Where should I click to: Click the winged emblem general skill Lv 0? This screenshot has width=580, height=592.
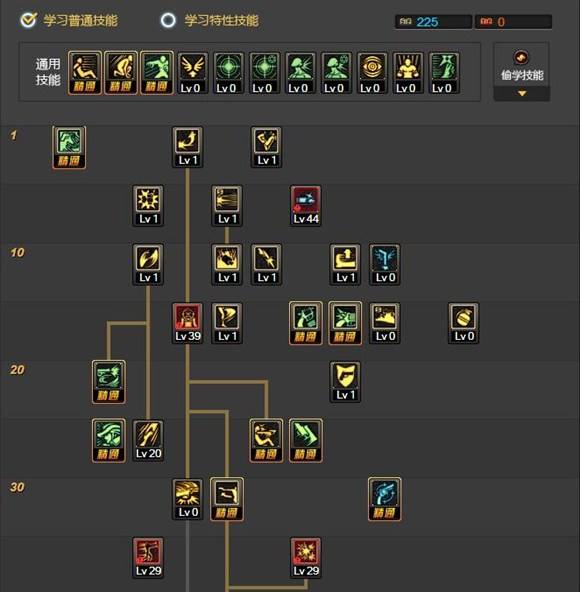pos(193,73)
